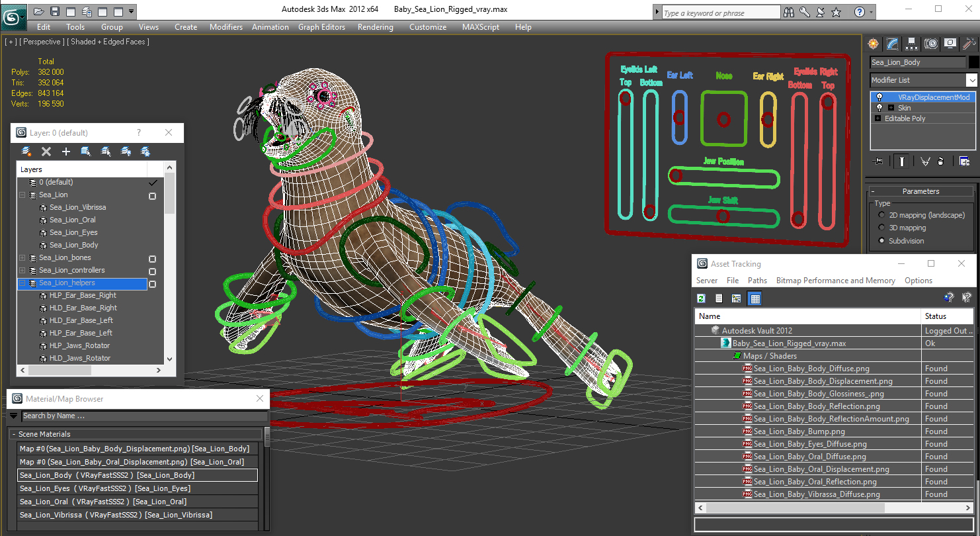Toggle the Sea_Lion_controllers layer checkbox
Viewport: 980px width, 536px height.
pos(152,271)
